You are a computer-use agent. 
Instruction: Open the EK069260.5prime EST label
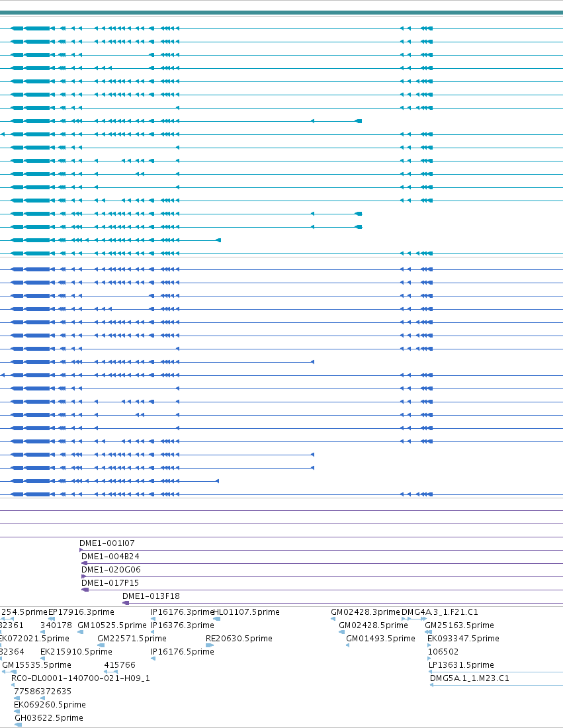pyautogui.click(x=50, y=705)
